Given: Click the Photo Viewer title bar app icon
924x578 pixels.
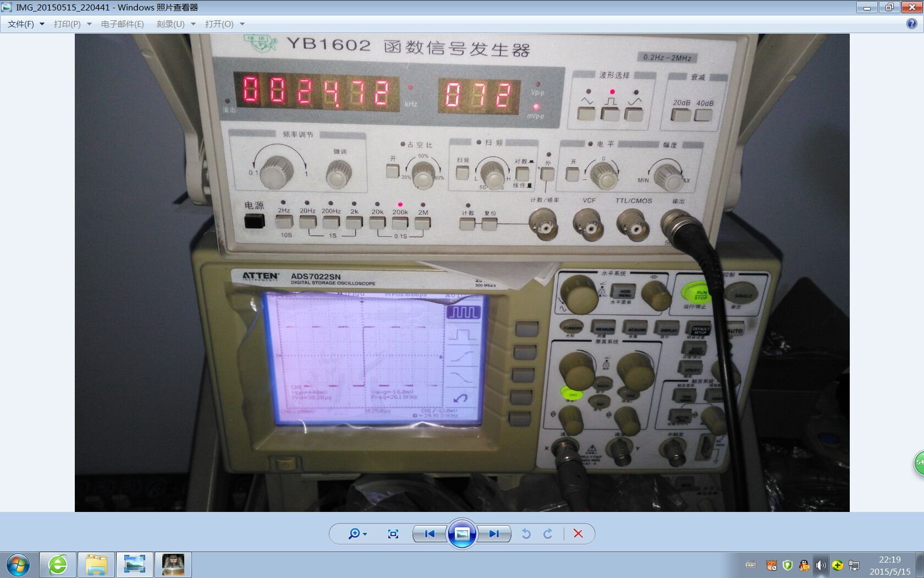Looking at the screenshot, I should (x=7, y=7).
